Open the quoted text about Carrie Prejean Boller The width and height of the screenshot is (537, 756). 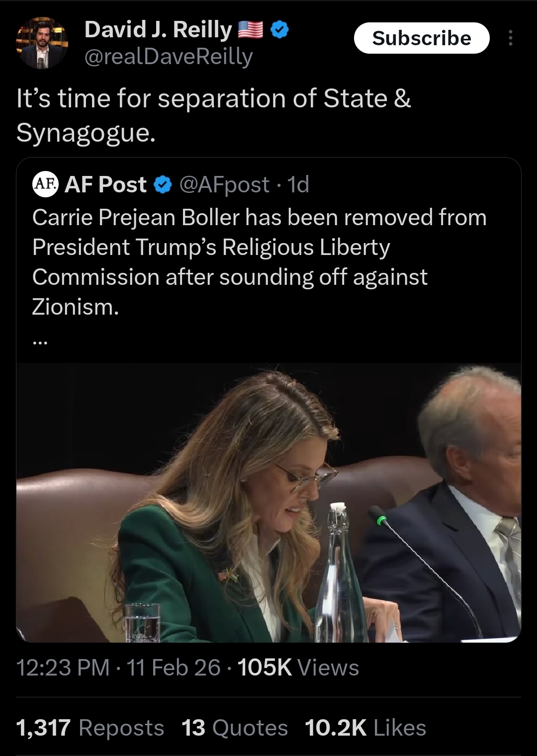[x=259, y=262]
